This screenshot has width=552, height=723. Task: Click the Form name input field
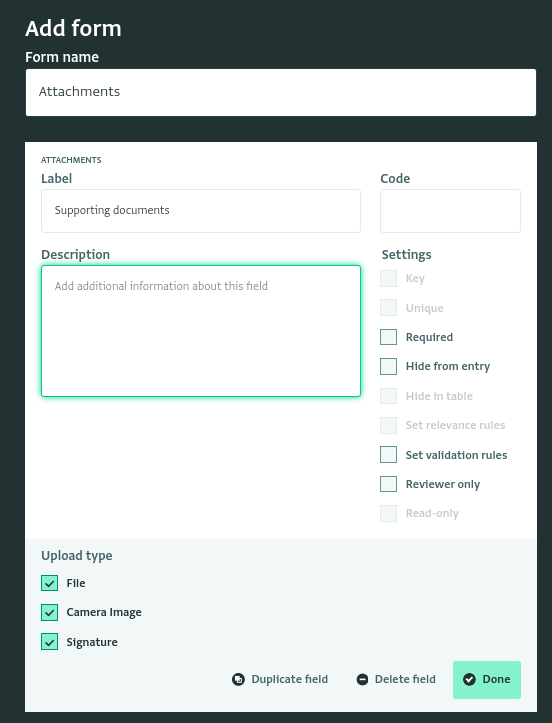pyautogui.click(x=281, y=92)
